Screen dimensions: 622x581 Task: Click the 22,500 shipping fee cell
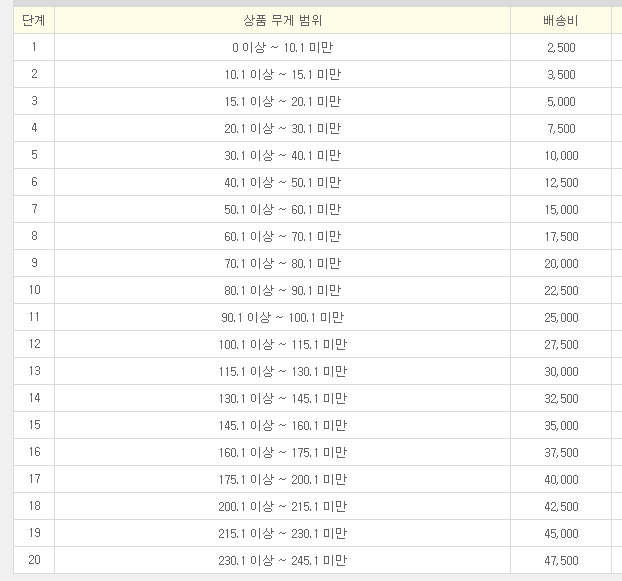coord(561,290)
